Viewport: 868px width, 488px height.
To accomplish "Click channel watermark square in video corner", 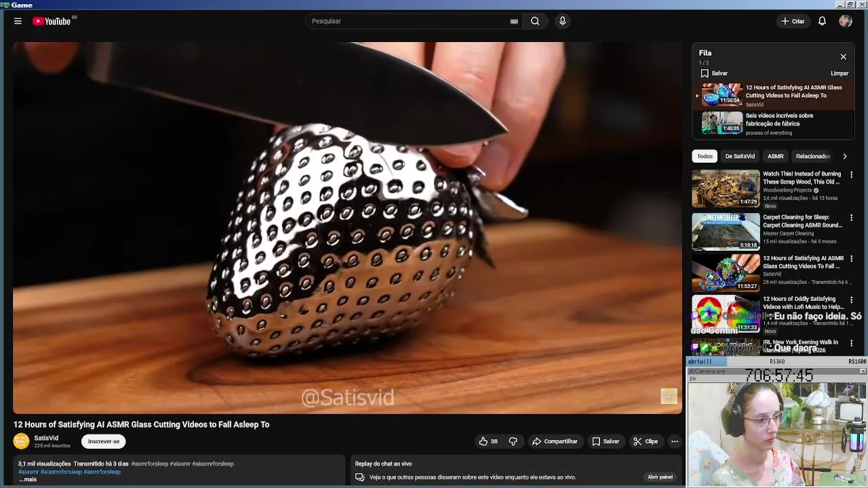I will pyautogui.click(x=669, y=396).
